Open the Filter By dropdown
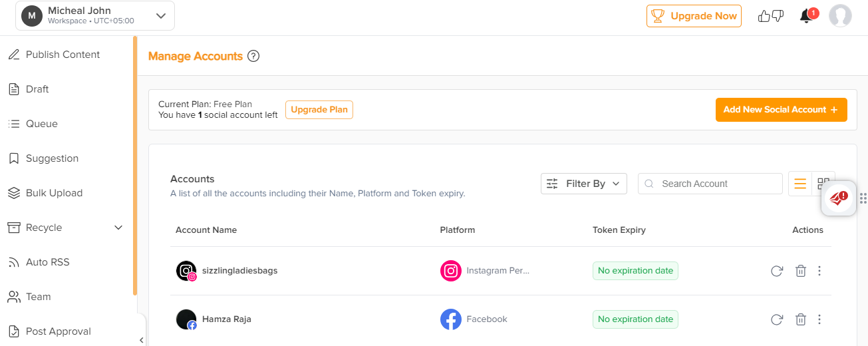868x346 pixels. pyautogui.click(x=583, y=184)
